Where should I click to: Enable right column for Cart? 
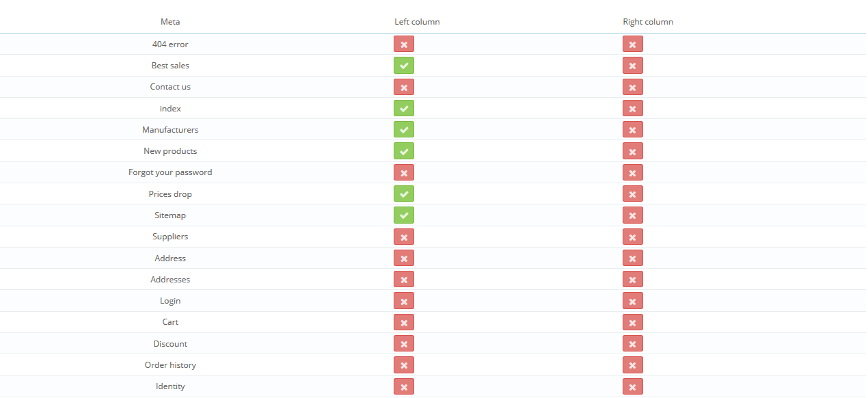click(x=633, y=322)
